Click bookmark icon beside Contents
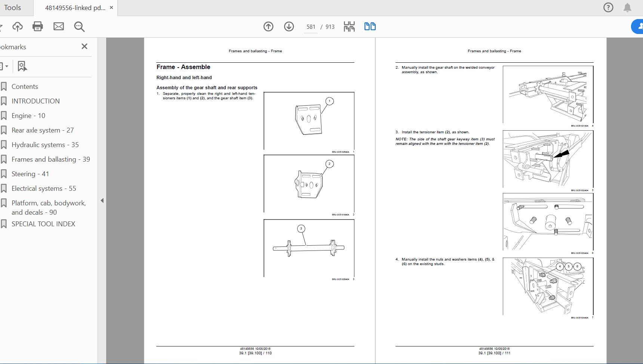The height and width of the screenshot is (364, 643). point(4,87)
